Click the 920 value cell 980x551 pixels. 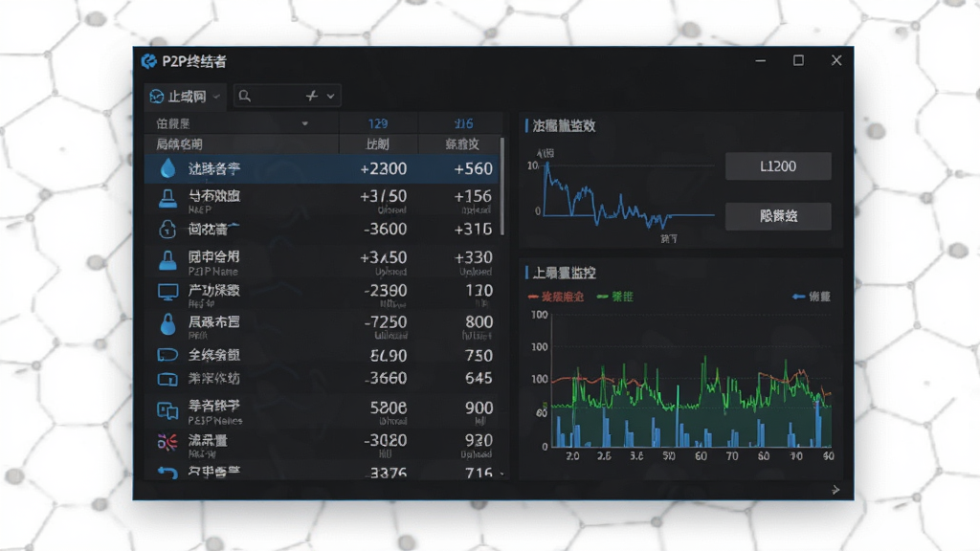(x=479, y=440)
